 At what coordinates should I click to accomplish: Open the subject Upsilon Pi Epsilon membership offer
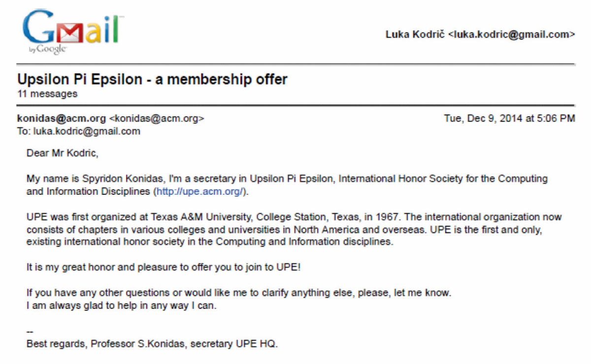click(x=152, y=79)
